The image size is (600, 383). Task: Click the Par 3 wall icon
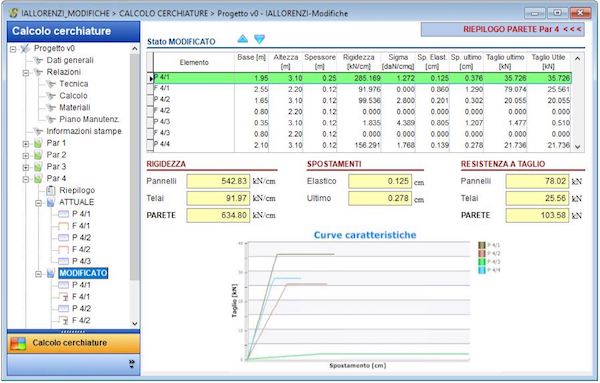pos(38,167)
